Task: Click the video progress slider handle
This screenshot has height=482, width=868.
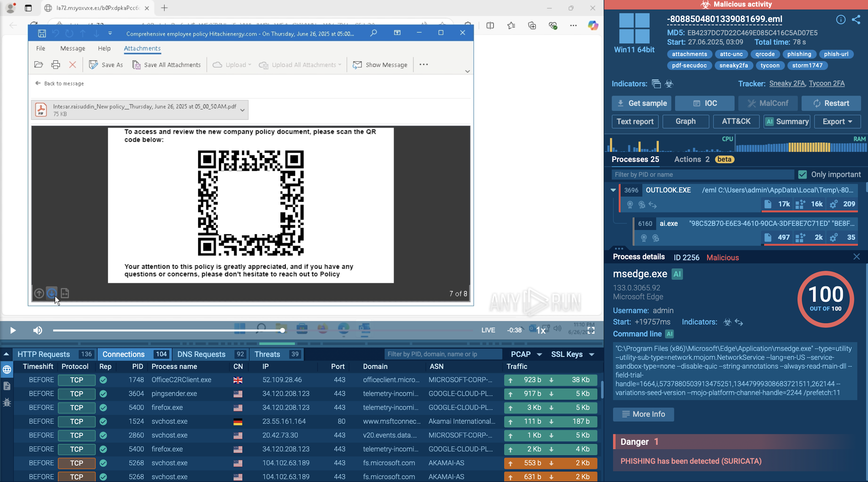Action: click(x=282, y=330)
